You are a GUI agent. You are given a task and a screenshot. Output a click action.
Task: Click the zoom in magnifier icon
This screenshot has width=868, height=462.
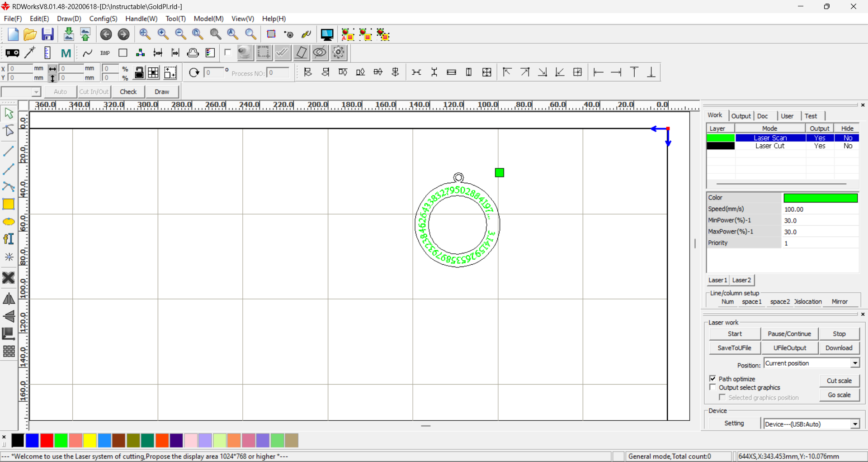click(163, 34)
